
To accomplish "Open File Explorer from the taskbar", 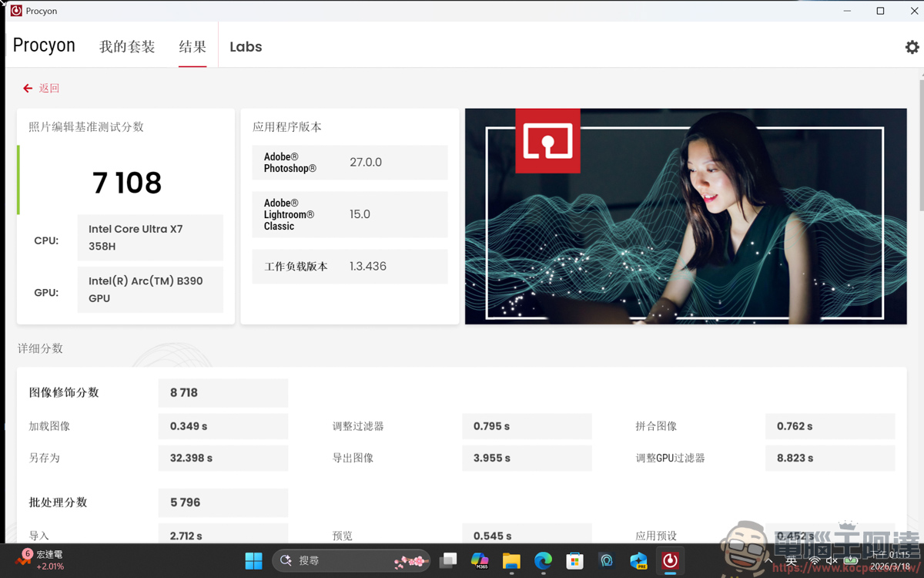I will (511, 561).
